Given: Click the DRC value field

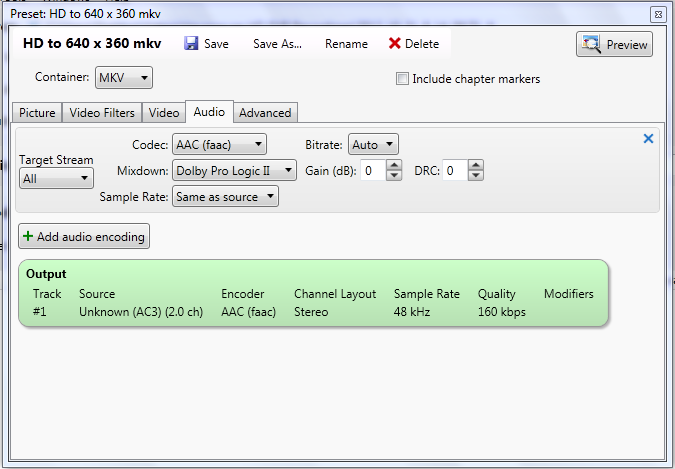Looking at the screenshot, I should (455, 171).
